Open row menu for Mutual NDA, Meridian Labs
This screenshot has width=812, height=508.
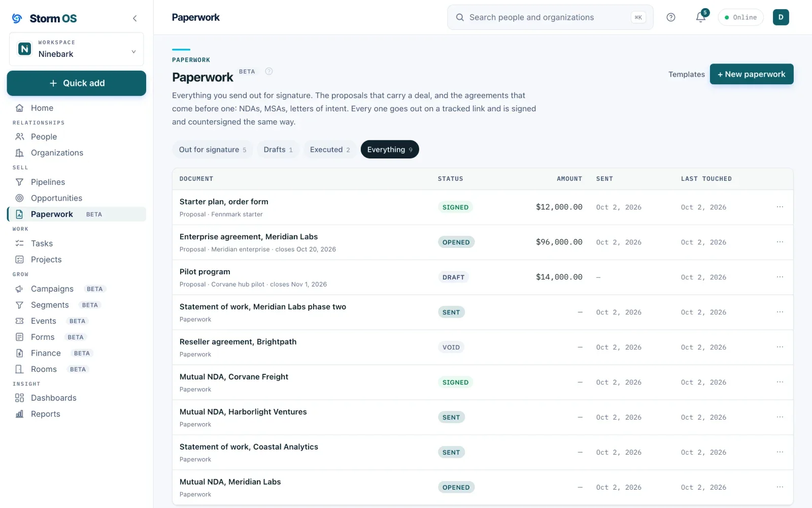[x=780, y=487]
